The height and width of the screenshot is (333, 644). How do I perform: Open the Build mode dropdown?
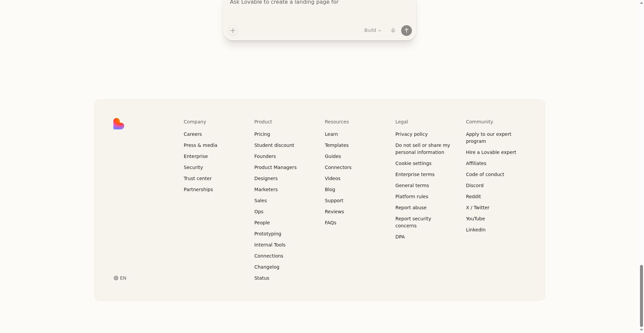click(x=373, y=30)
